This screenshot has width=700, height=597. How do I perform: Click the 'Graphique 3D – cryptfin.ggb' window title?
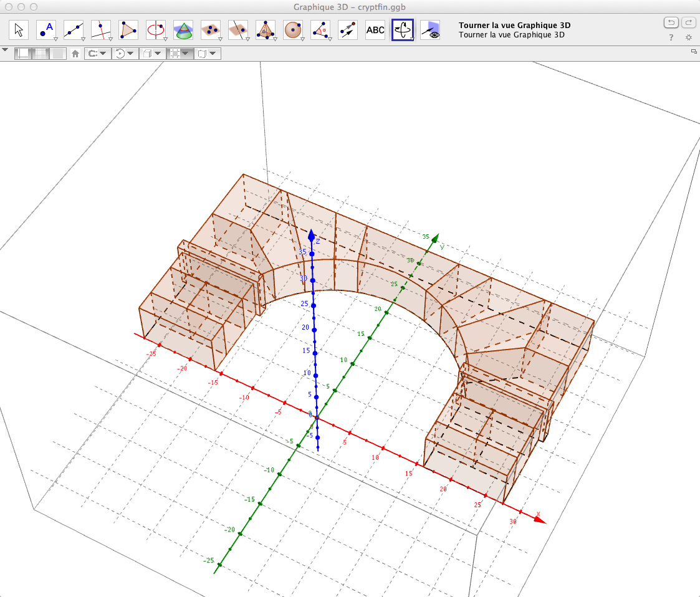350,7
